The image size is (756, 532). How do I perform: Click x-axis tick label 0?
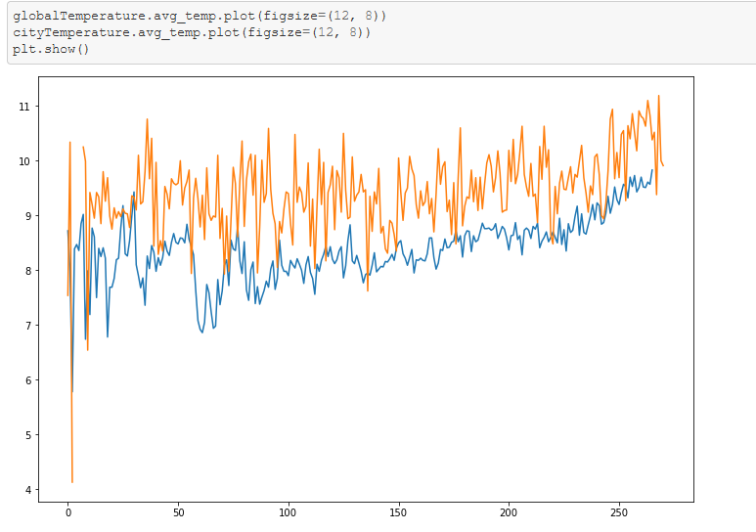[68, 512]
